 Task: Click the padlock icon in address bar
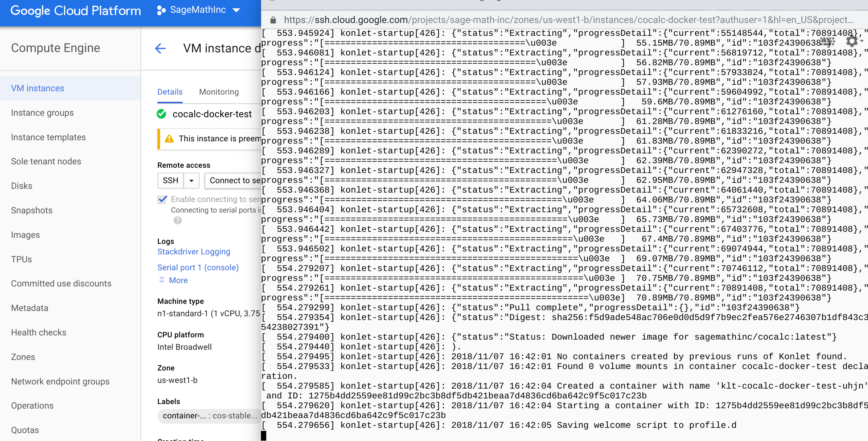(x=273, y=20)
